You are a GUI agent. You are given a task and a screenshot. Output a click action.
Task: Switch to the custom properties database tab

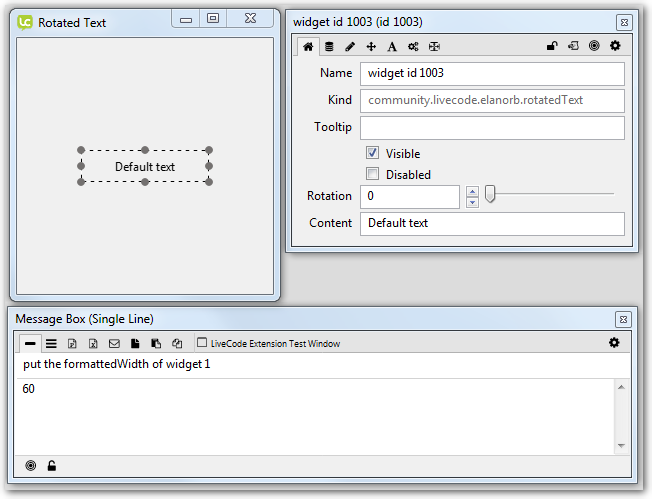click(329, 46)
